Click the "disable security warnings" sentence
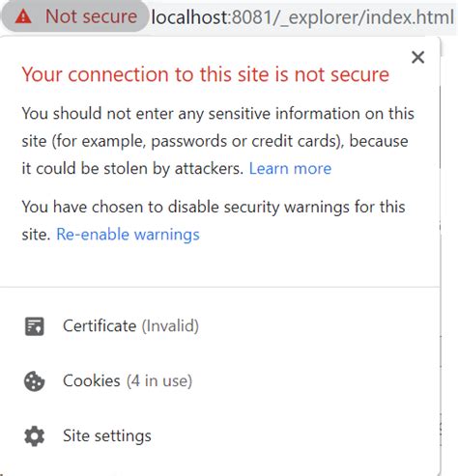Viewport: 458px width, 476px height. pos(214,220)
